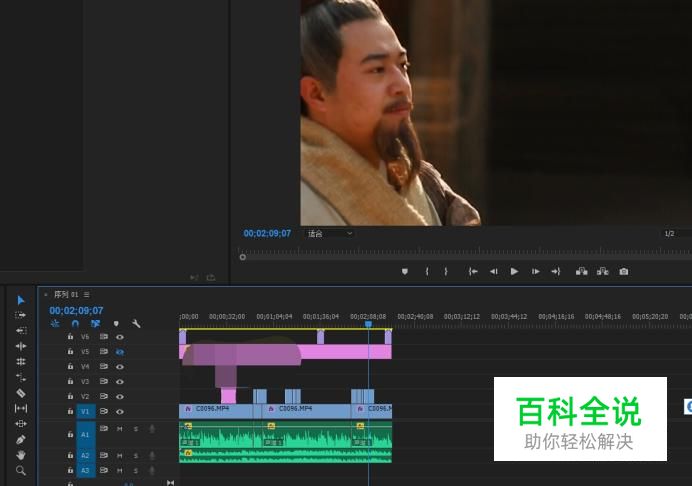Select the Selection tool arrow

[x=21, y=300]
